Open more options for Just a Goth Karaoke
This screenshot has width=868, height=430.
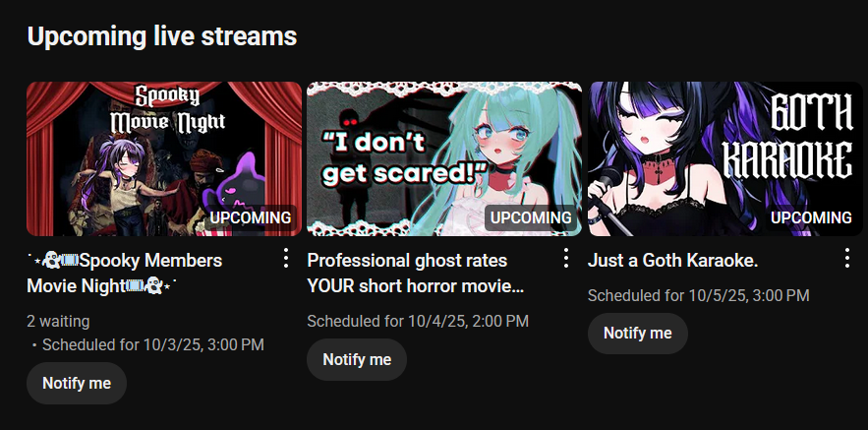coord(847,258)
